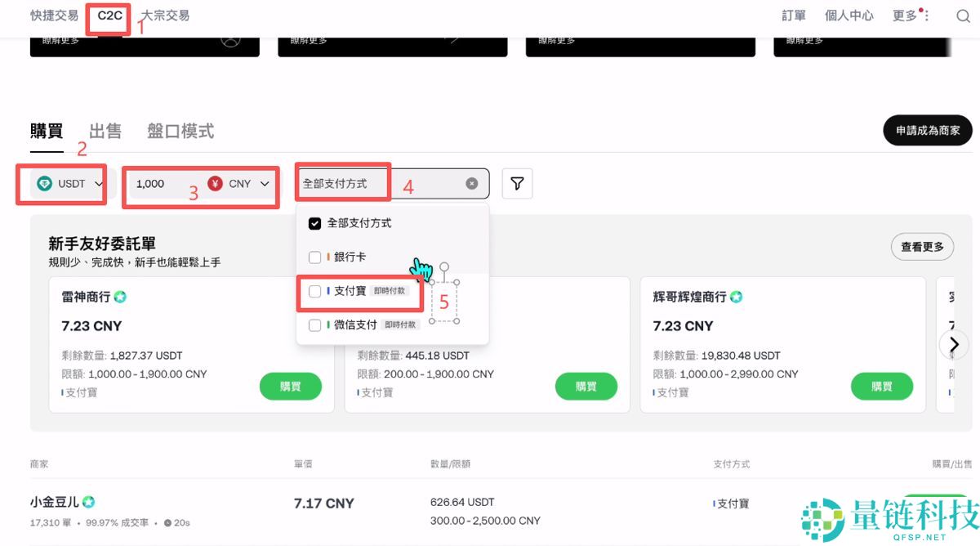This screenshot has height=546, width=980.
Task: Click the yellow CNY currency icon
Action: tap(215, 184)
